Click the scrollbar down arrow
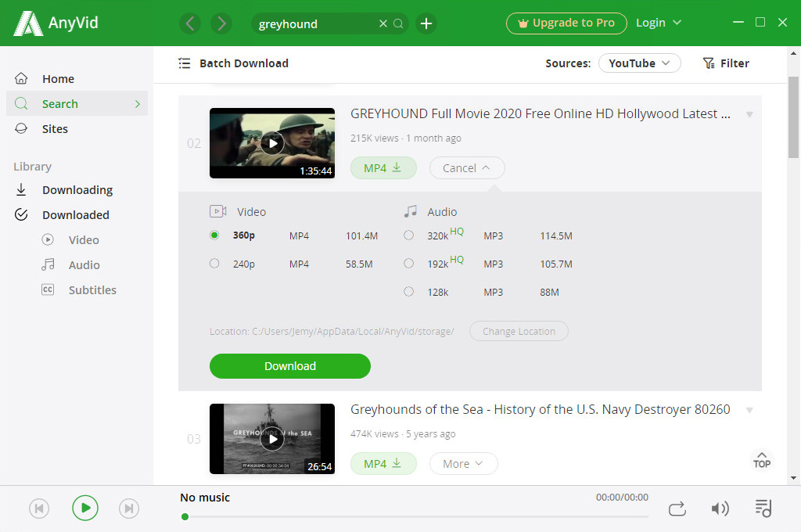Viewport: 801px width, 532px height. pos(793,478)
